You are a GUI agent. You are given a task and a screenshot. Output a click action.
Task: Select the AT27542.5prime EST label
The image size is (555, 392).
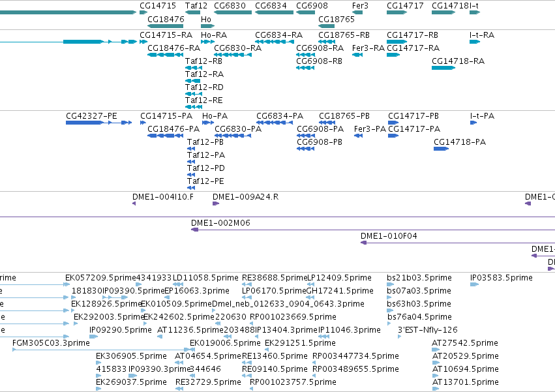[x=465, y=343]
